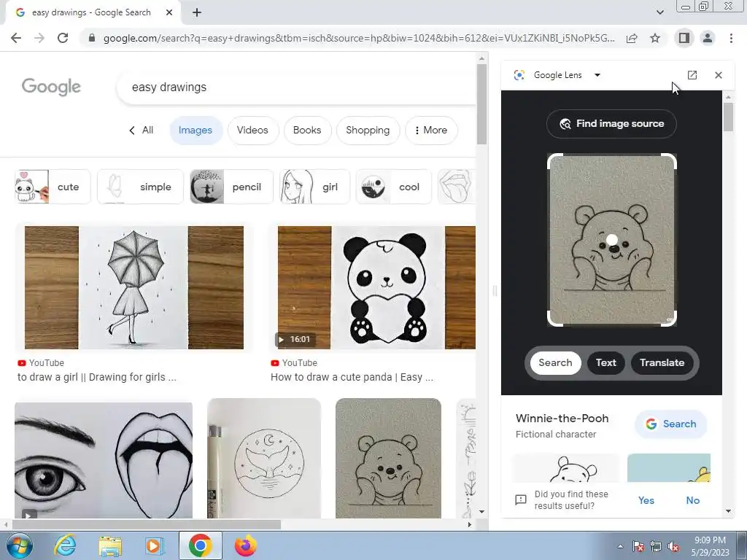Click the Winnie-the-Pooh result title
The height and width of the screenshot is (560, 747).
tap(562, 419)
